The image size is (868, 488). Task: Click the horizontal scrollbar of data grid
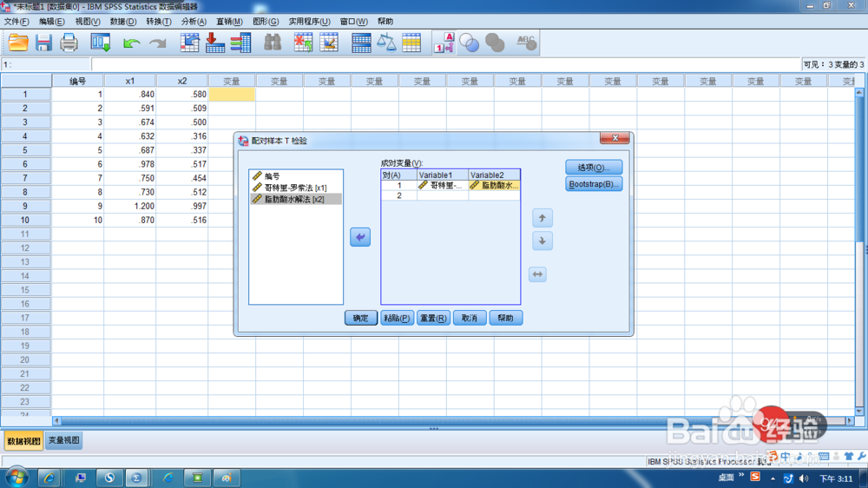point(453,421)
